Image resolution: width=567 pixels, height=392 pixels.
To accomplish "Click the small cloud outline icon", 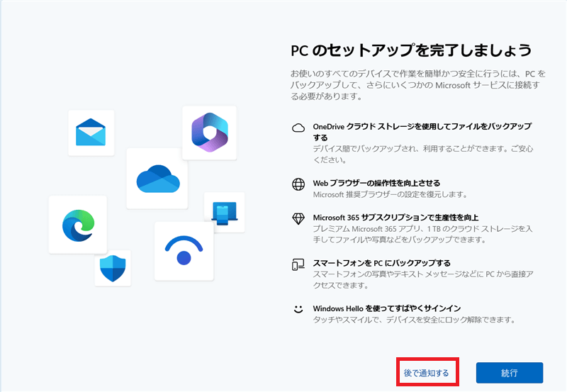I will 298,128.
